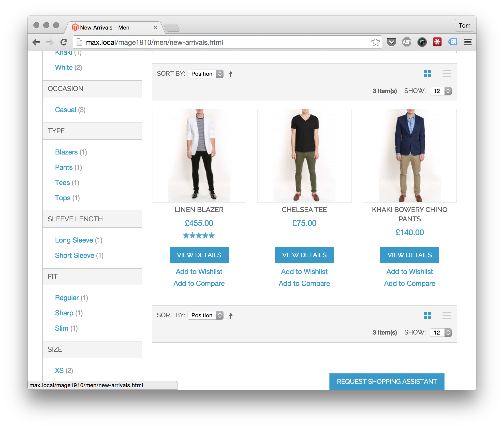Image resolution: width=504 pixels, height=429 pixels.
Task: Switch to list view in top toolbar
Action: pyautogui.click(x=447, y=74)
